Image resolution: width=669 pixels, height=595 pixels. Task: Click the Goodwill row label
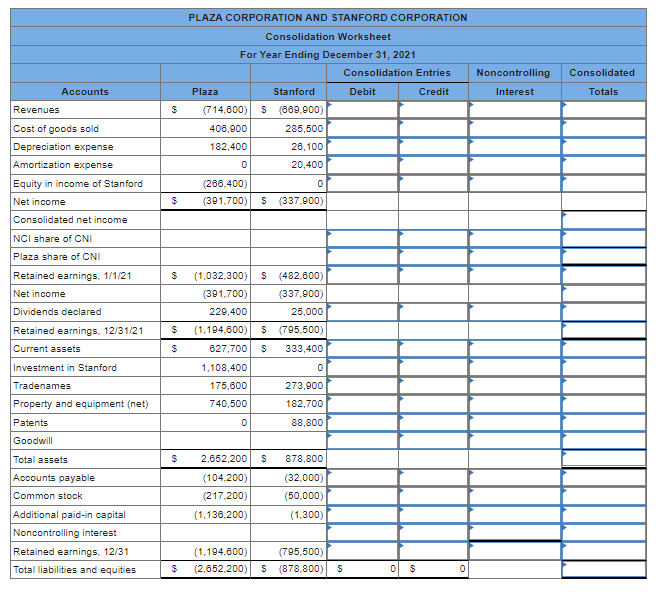[33, 440]
